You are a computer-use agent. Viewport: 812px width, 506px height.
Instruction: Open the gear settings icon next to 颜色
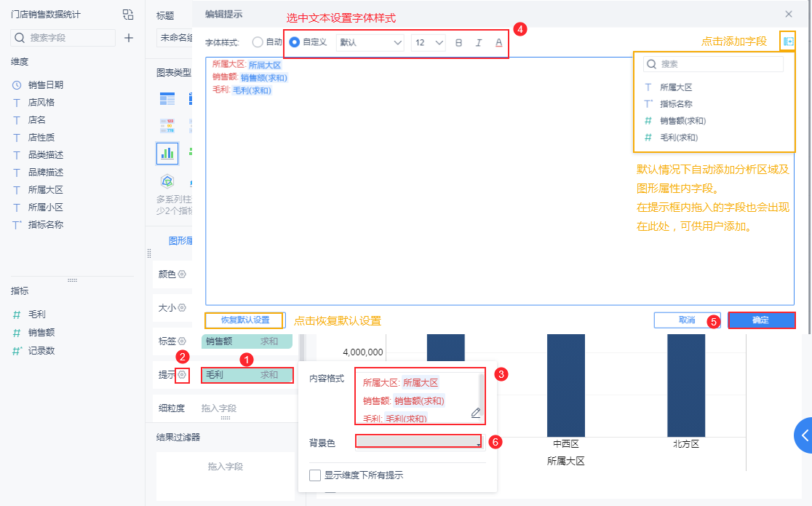(x=182, y=274)
